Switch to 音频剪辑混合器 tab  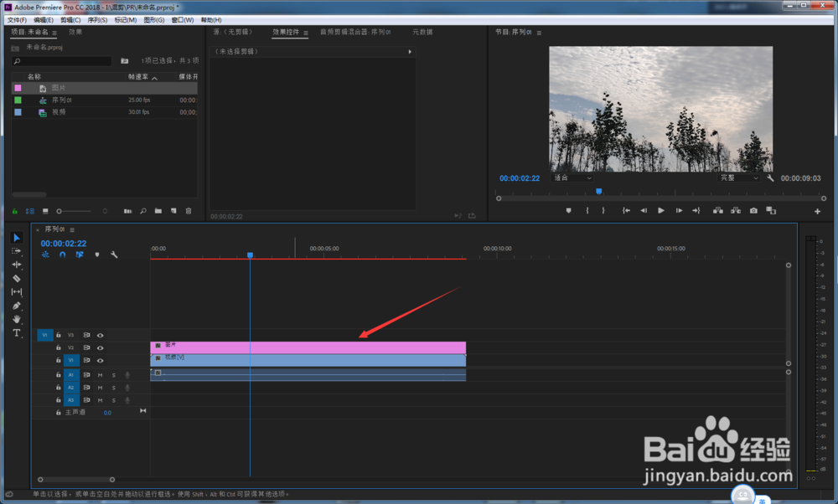coord(354,32)
